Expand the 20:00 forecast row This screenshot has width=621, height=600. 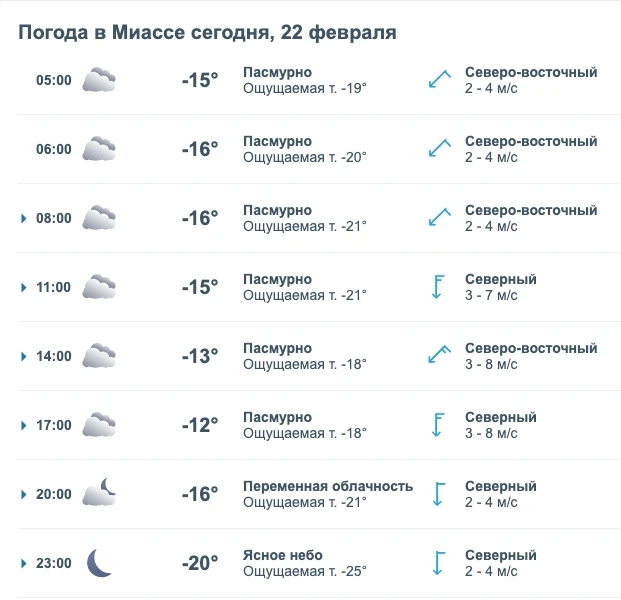pyautogui.click(x=24, y=494)
